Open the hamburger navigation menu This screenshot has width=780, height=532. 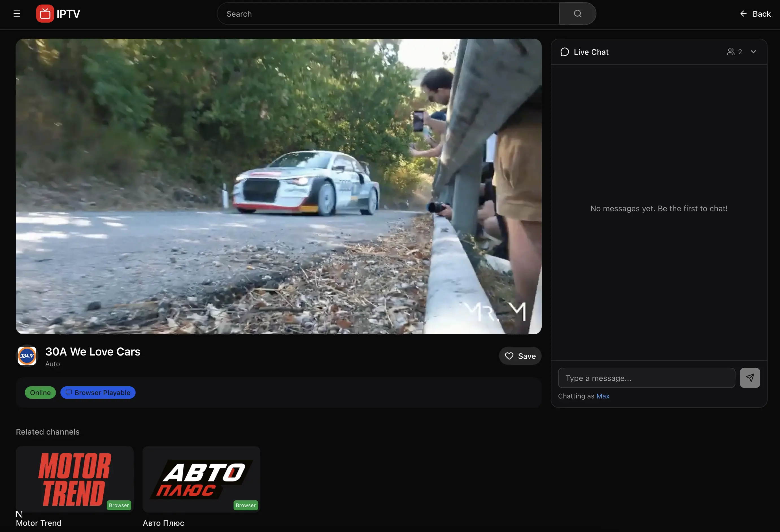pyautogui.click(x=17, y=14)
